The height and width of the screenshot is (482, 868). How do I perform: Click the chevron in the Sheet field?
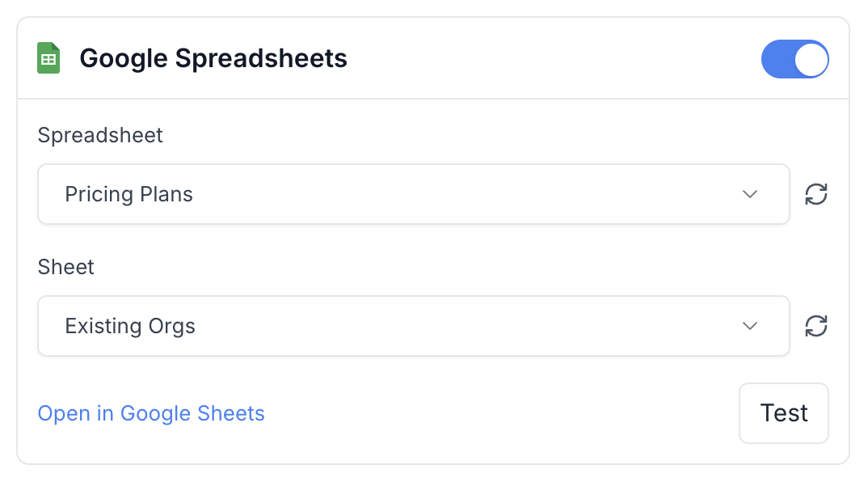(x=750, y=326)
